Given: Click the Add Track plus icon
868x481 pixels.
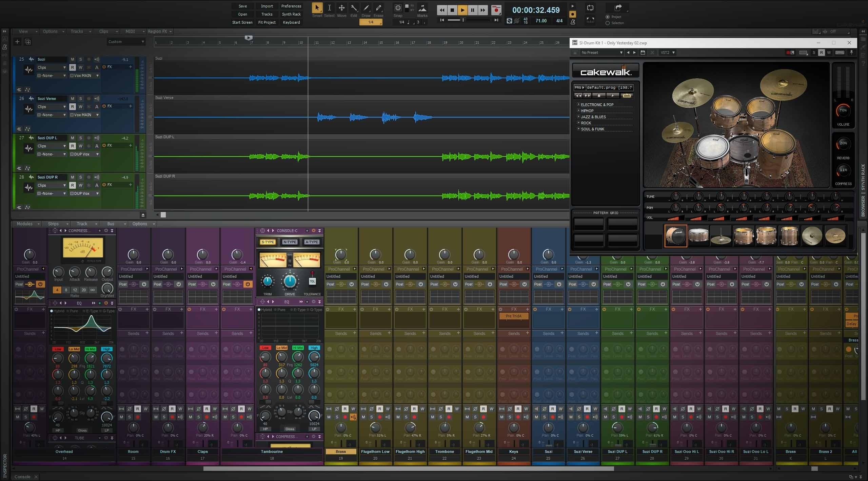Looking at the screenshot, I should [x=17, y=42].
